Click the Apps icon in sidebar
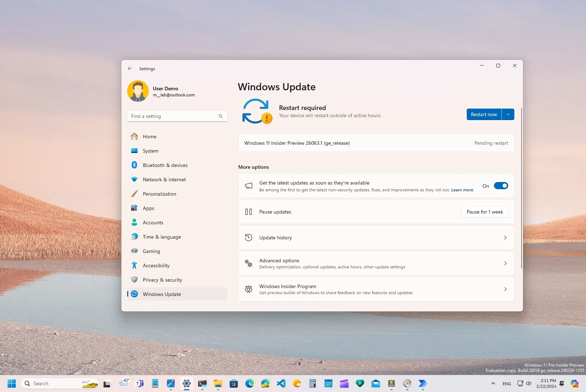The height and width of the screenshot is (392, 586). tap(134, 208)
